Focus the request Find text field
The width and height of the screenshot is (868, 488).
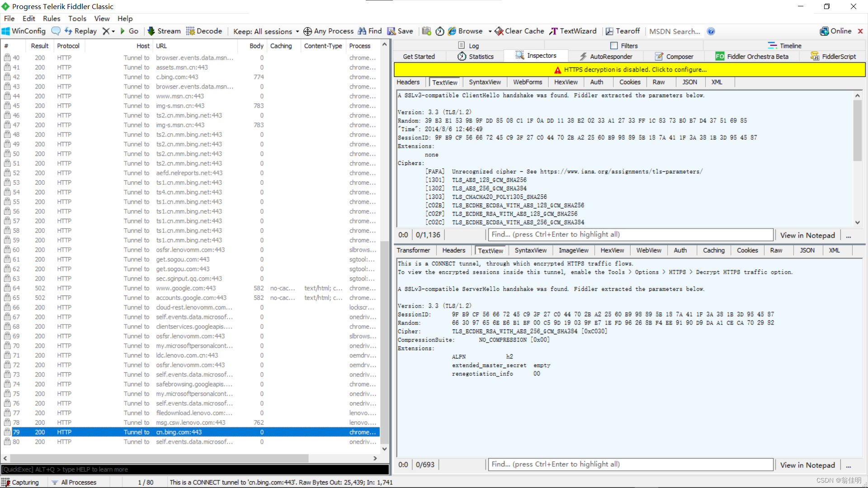click(x=631, y=235)
